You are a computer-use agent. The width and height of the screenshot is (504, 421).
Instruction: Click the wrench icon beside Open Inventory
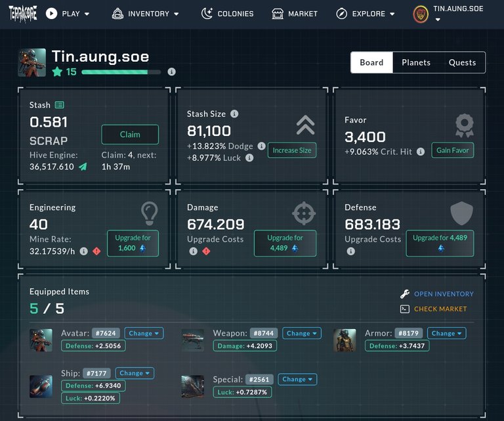point(405,294)
